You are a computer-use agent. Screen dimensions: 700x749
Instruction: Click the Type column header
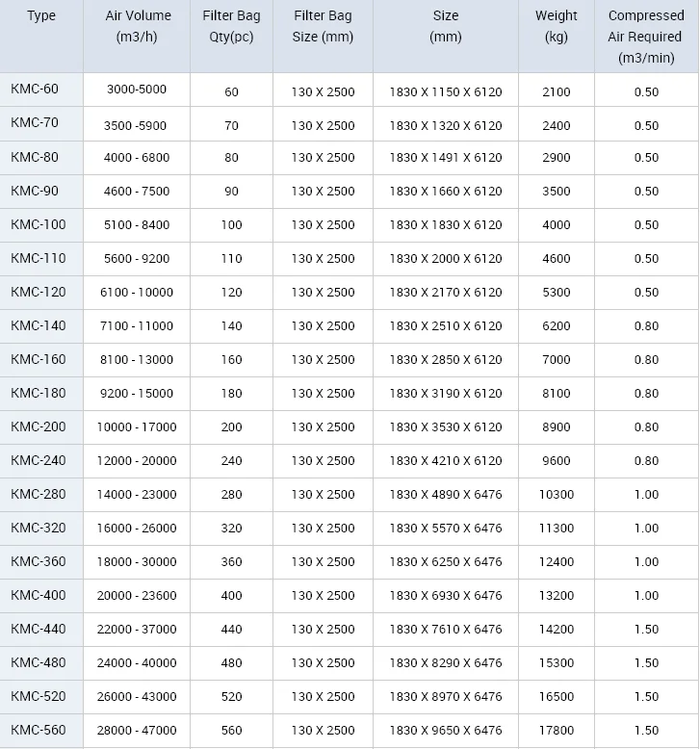click(40, 16)
